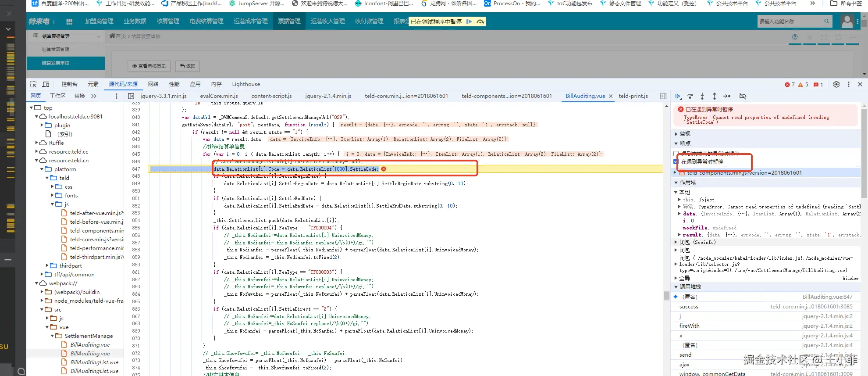Click the 查看审核历史 button
The image size is (868, 376).
149,66
